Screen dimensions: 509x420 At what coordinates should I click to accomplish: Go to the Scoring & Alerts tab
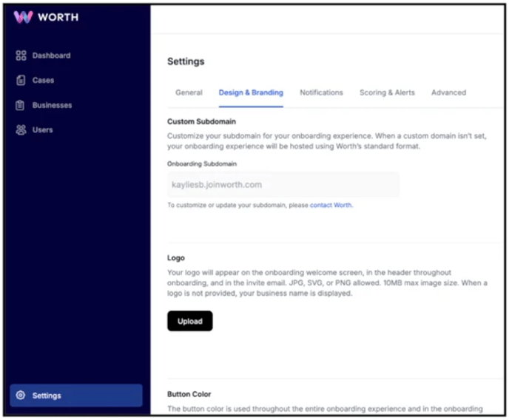click(x=387, y=93)
